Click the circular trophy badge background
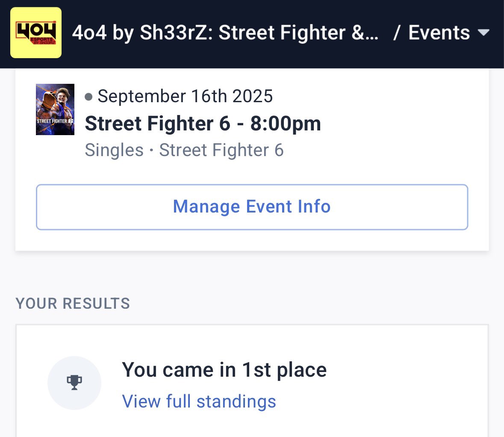Viewport: 504px width, 437px height. click(74, 383)
